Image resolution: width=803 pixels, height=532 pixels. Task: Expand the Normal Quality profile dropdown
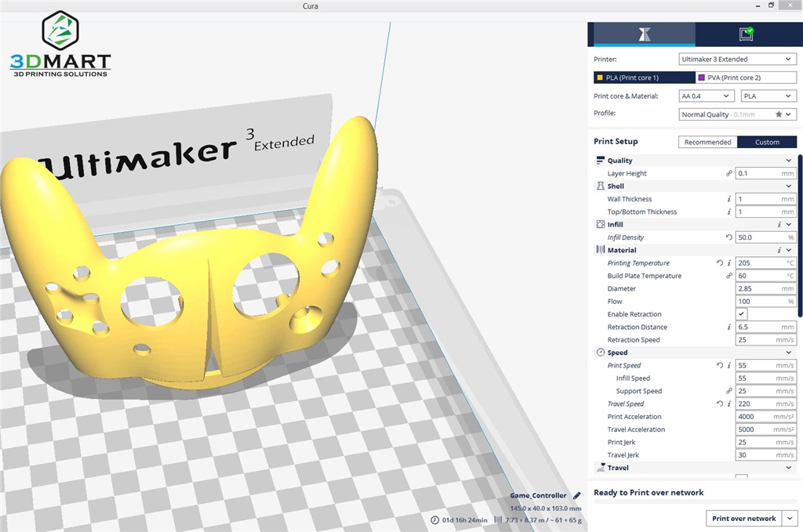[x=737, y=114]
